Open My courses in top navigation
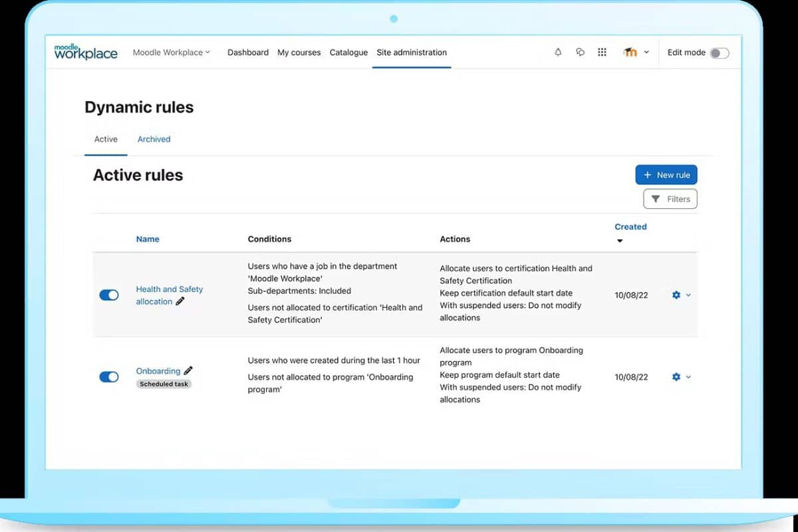Viewport: 798px width, 532px height. (x=299, y=52)
